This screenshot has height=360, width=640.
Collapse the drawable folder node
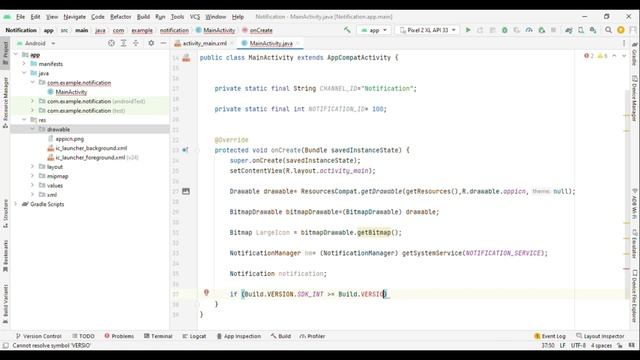32,129
